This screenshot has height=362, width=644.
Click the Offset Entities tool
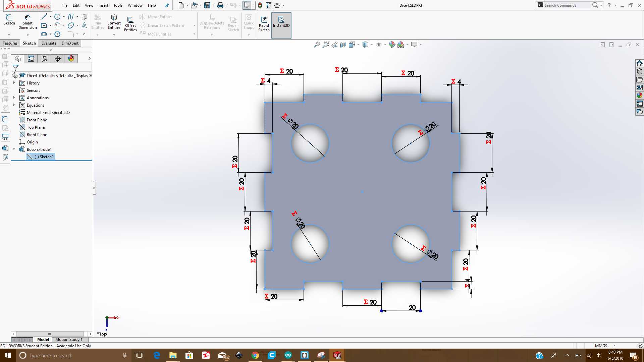130,23
